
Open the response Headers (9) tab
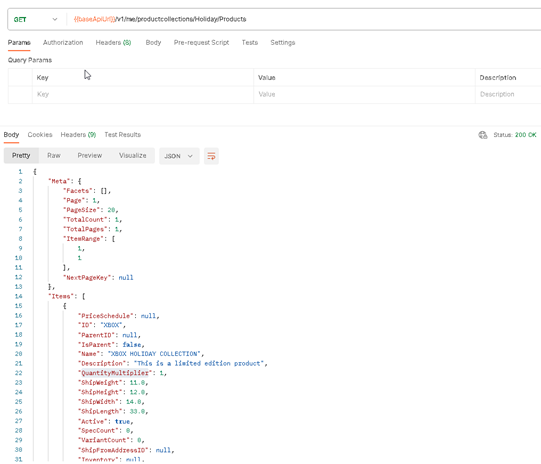[x=78, y=135]
